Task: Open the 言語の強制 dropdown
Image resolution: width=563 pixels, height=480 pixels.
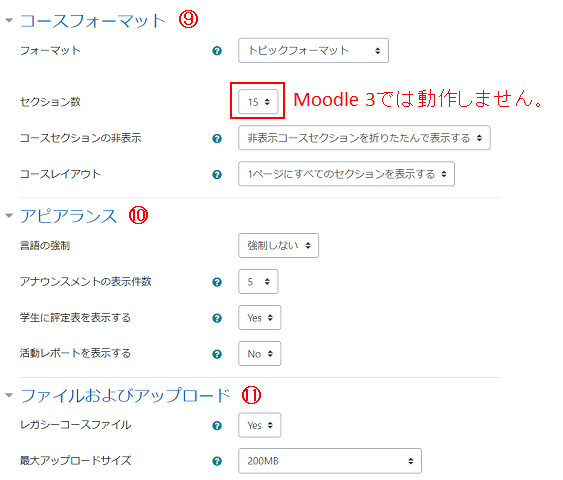Action: tap(278, 246)
